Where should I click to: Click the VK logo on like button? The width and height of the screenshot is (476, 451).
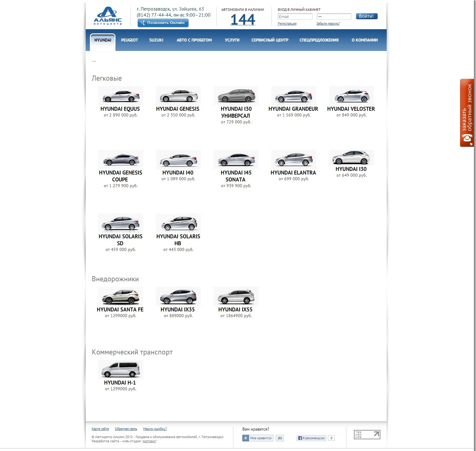(246, 438)
